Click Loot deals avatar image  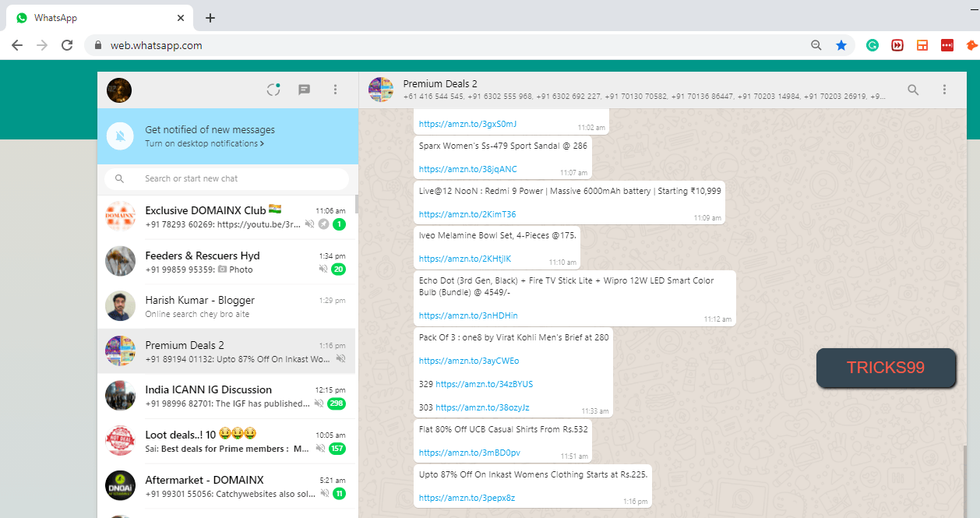tap(120, 440)
